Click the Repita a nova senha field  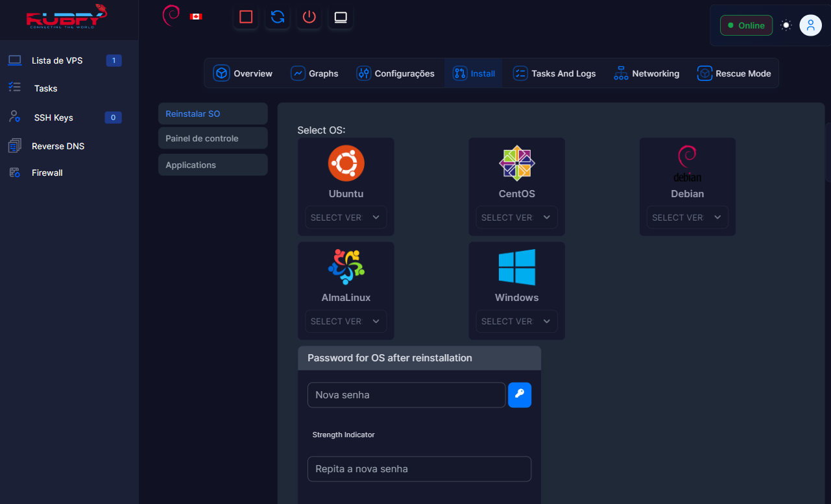pos(419,469)
